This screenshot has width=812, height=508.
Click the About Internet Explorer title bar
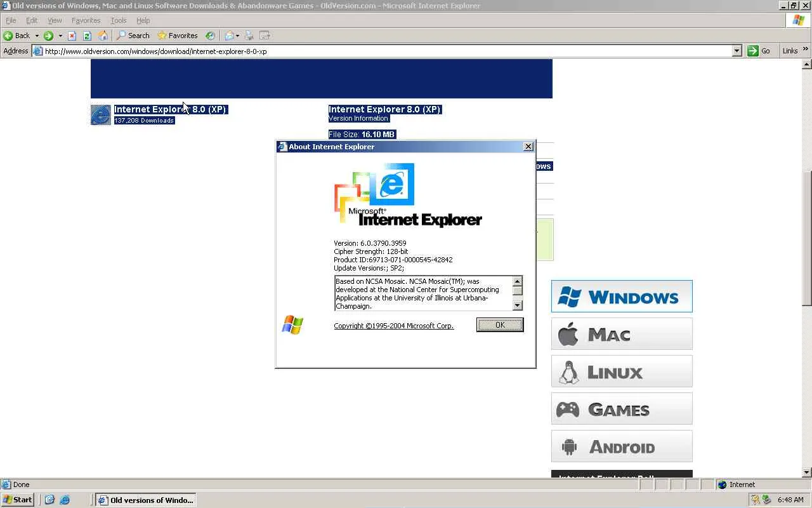click(405, 147)
